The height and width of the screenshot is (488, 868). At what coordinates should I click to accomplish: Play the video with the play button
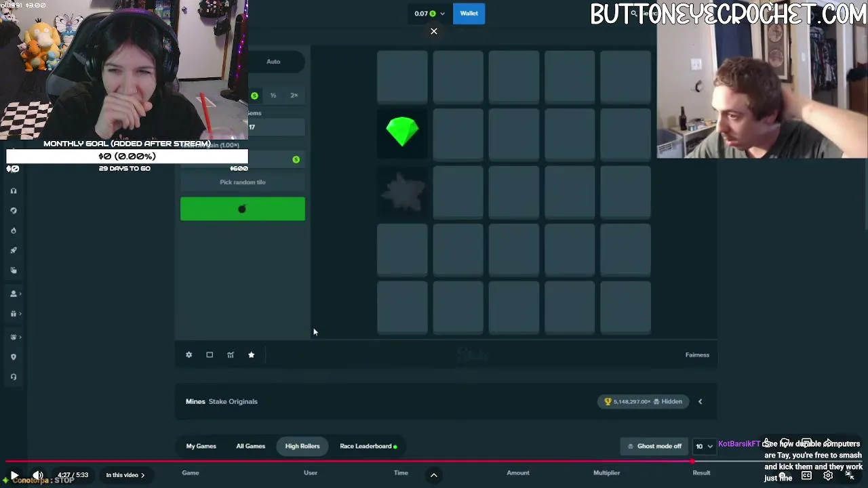click(14, 476)
